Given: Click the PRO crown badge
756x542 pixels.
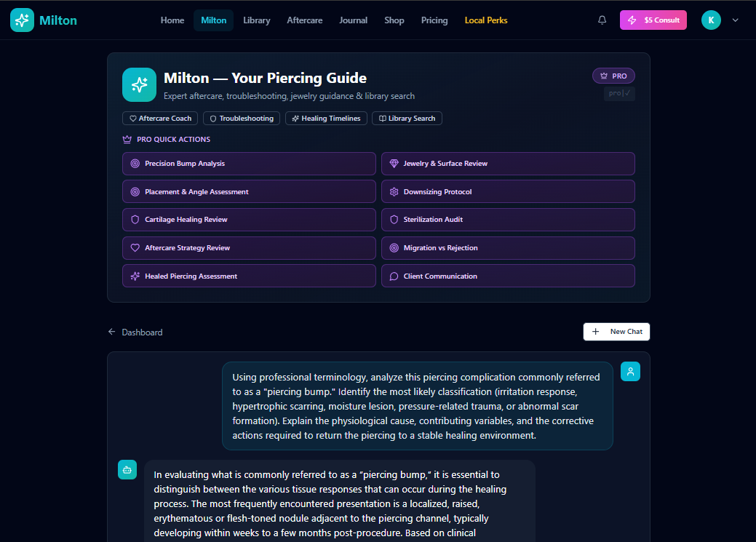Looking at the screenshot, I should point(613,76).
